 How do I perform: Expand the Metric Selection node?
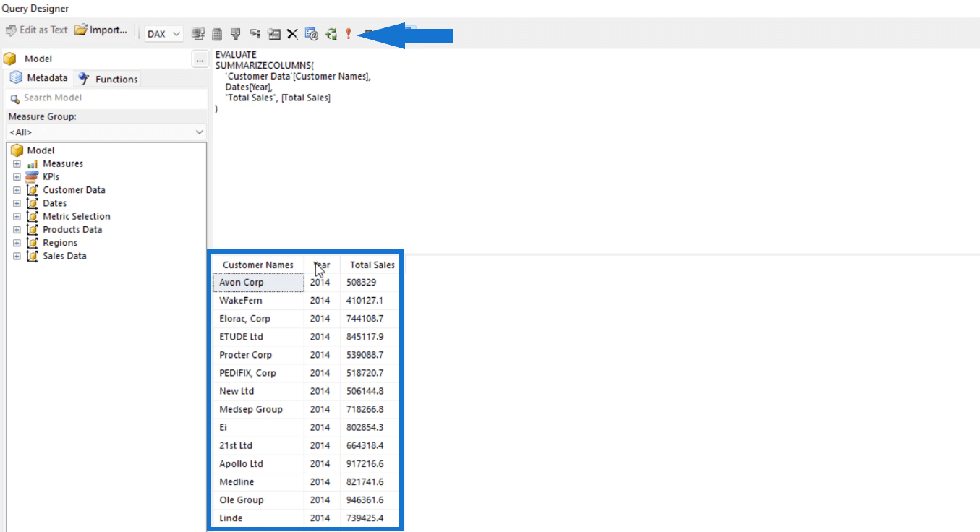[17, 217]
